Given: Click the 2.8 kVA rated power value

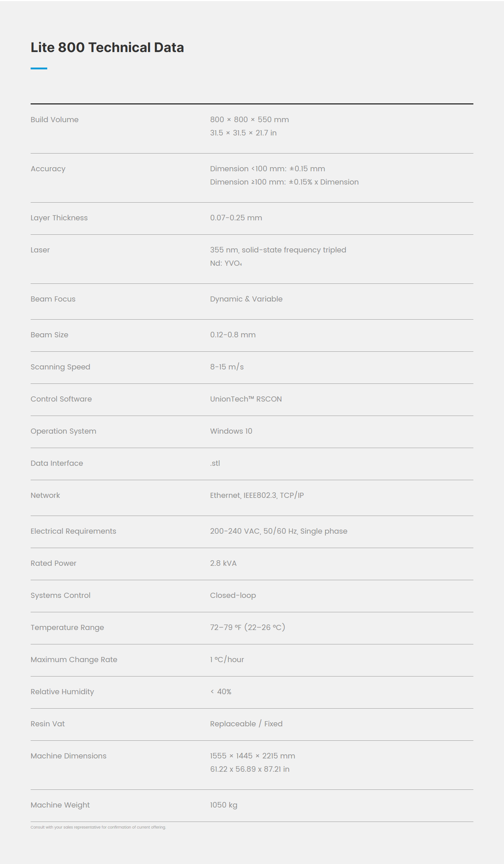Looking at the screenshot, I should [223, 563].
